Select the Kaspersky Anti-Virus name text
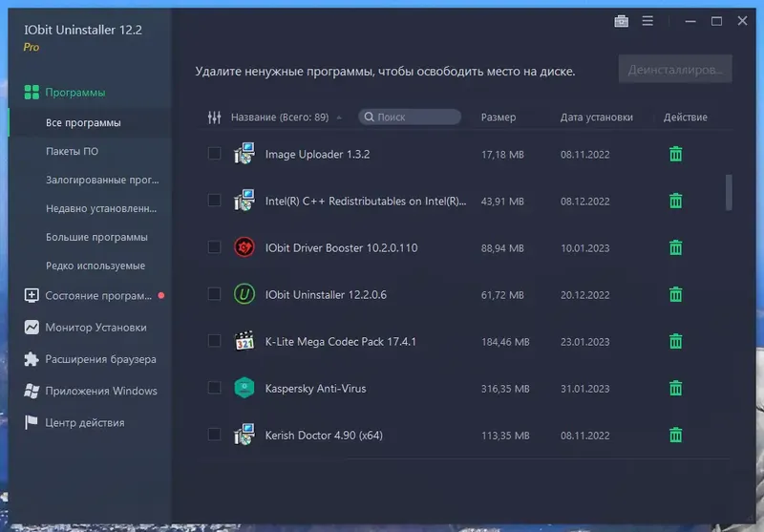The image size is (764, 532). coord(315,389)
